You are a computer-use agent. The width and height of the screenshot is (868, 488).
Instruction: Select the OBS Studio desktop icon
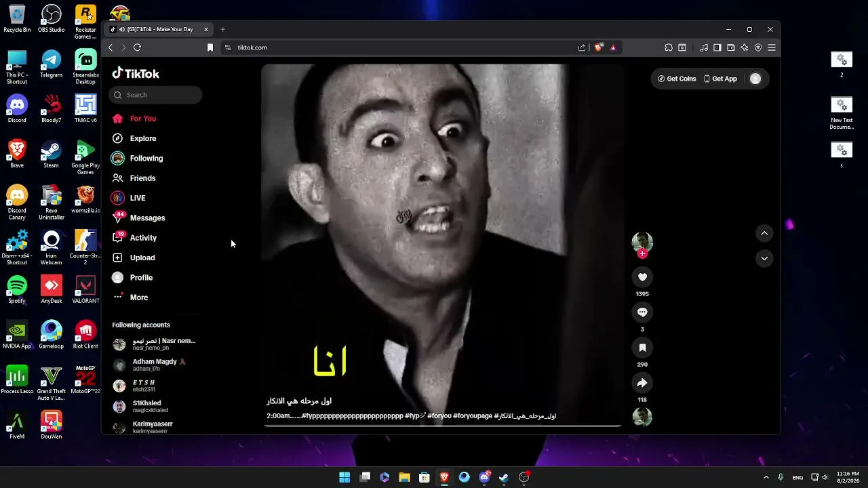coord(52,19)
